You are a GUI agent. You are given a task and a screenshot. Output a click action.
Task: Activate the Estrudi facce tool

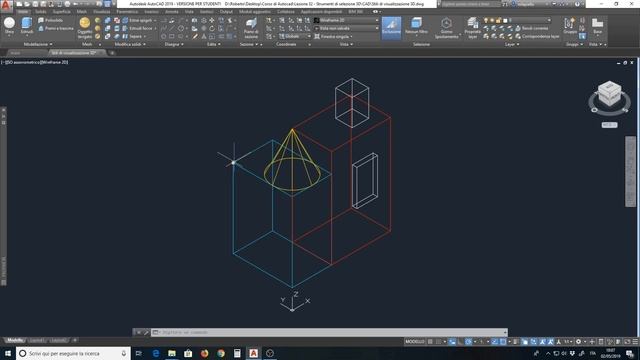click(x=139, y=28)
